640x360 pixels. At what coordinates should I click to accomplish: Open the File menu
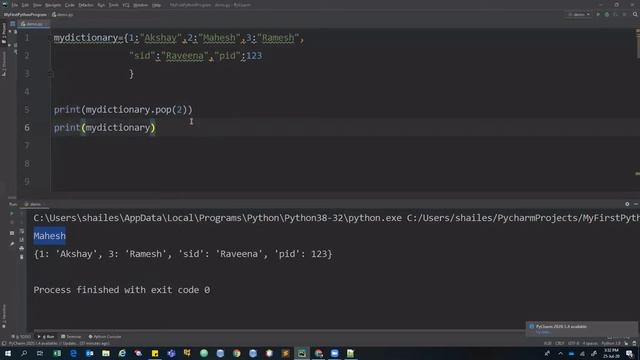[x=15, y=5]
